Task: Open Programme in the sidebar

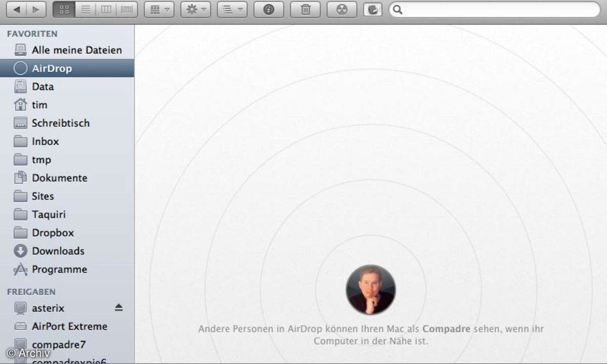Action: [x=67, y=269]
